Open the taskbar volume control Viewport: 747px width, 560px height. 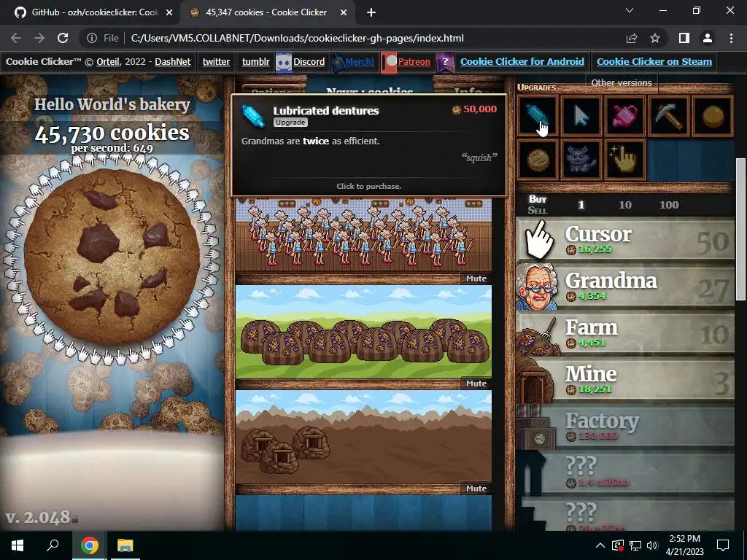(x=652, y=545)
